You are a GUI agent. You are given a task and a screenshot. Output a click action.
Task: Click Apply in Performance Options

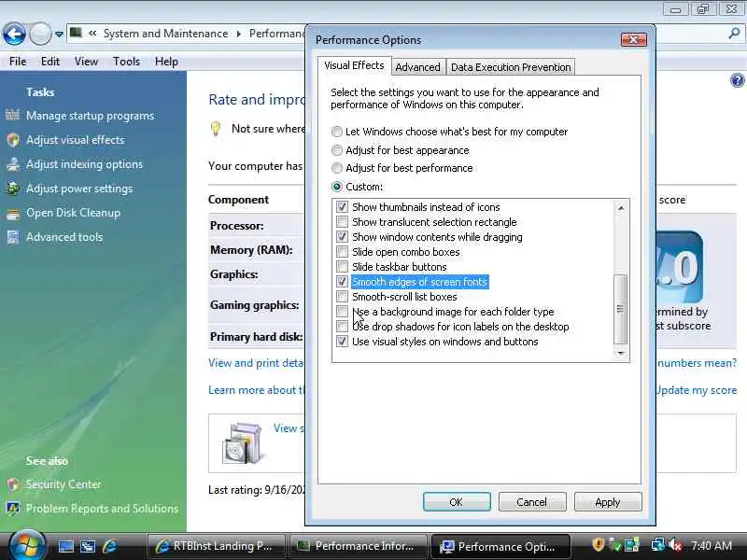click(608, 502)
